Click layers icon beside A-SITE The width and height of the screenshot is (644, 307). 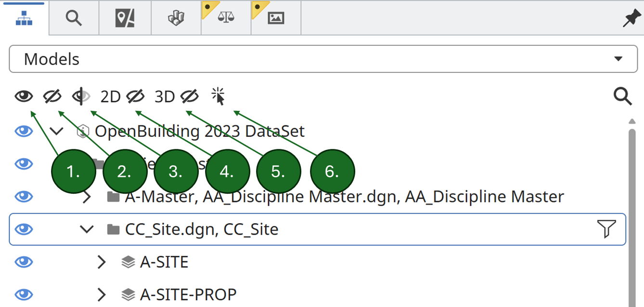point(128,262)
